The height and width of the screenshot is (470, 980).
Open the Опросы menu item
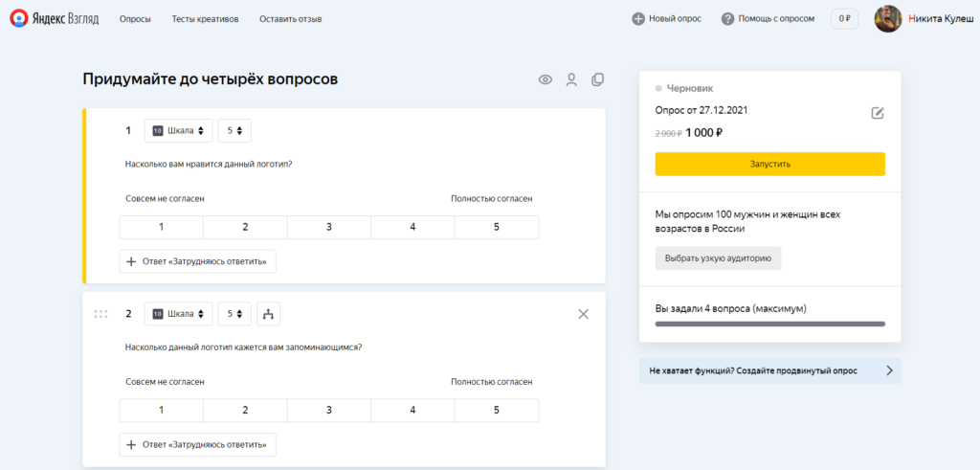tap(135, 19)
